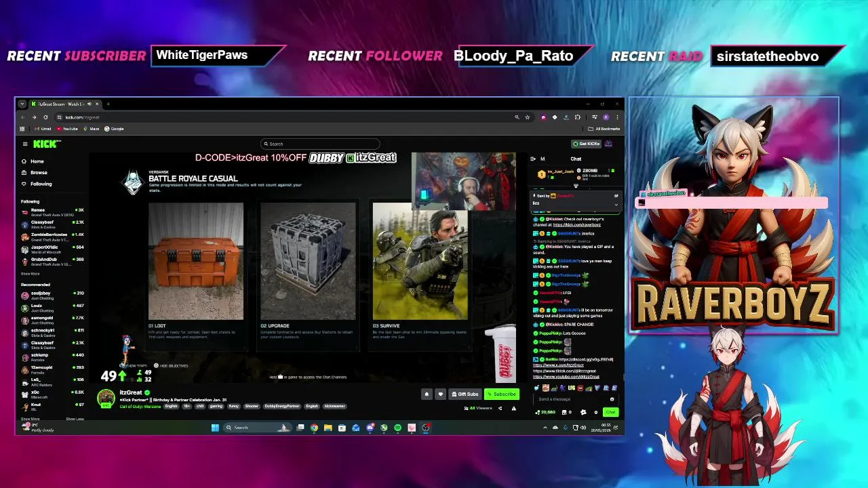Open the Gmail bookmark
Viewport: 868px width, 488px height.
(44, 129)
